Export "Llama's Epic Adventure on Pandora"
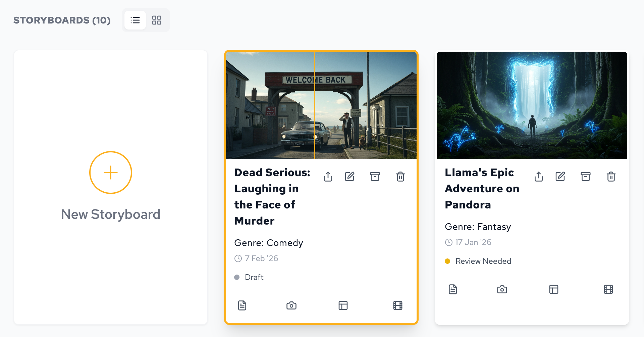The height and width of the screenshot is (337, 644). point(539,176)
